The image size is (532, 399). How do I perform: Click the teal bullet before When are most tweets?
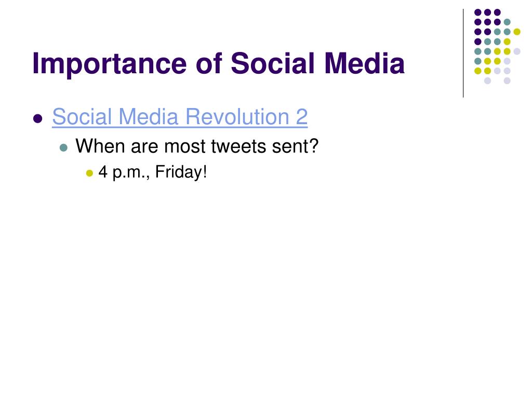[63, 148]
